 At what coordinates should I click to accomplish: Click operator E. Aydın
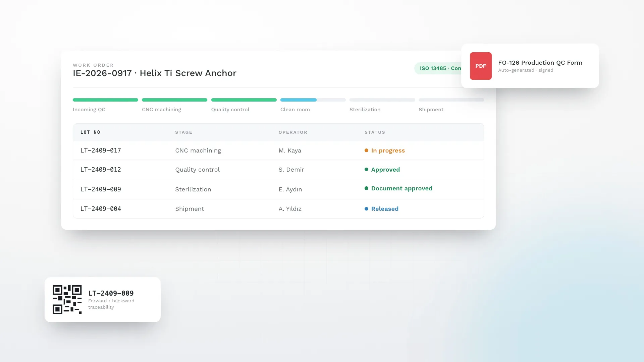(x=290, y=189)
